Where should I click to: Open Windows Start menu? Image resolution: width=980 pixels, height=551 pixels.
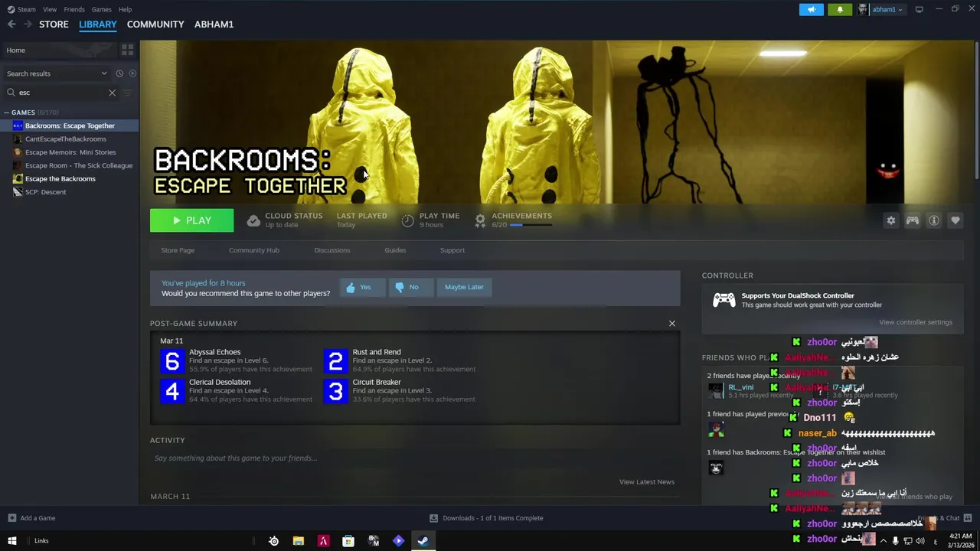pos(12,541)
